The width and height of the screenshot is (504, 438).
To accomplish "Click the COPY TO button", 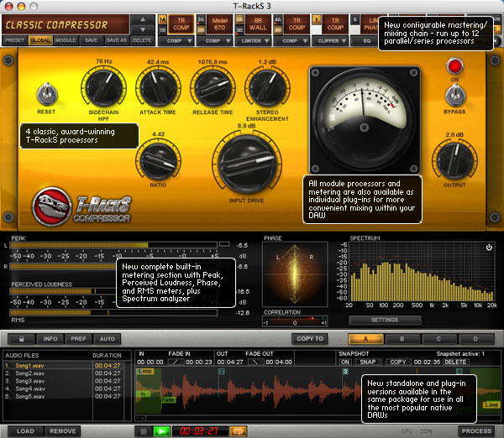I will (310, 339).
